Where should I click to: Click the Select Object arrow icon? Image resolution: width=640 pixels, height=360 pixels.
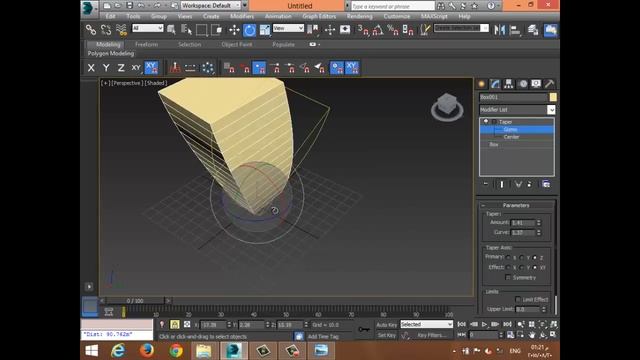click(171, 30)
